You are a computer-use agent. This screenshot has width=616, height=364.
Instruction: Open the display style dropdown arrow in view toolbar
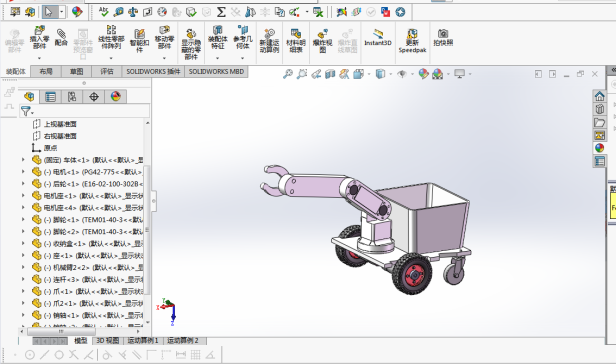(x=390, y=74)
